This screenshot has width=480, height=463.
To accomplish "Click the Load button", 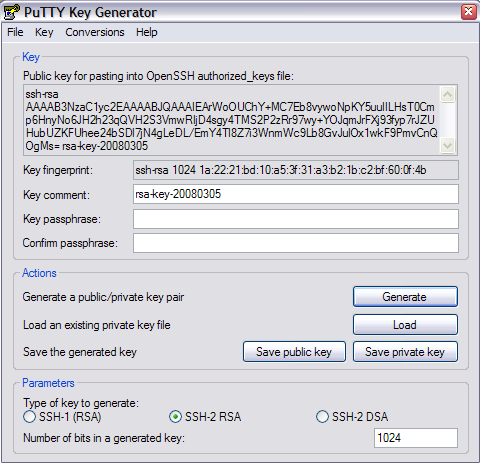I will 405,325.
